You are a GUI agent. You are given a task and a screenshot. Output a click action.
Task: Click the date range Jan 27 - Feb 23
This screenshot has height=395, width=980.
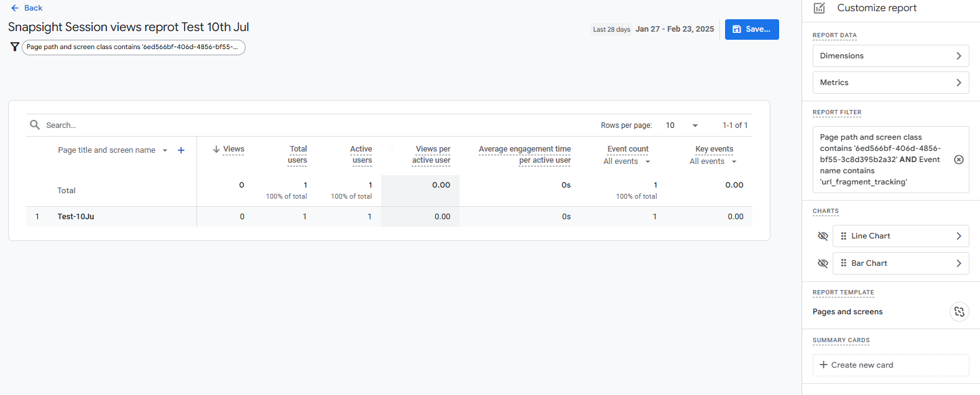click(x=674, y=29)
